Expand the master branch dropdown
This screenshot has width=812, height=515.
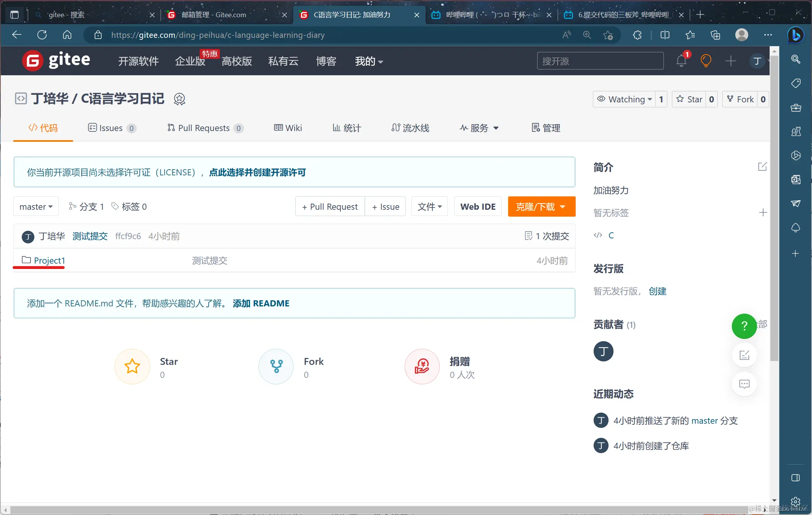36,207
